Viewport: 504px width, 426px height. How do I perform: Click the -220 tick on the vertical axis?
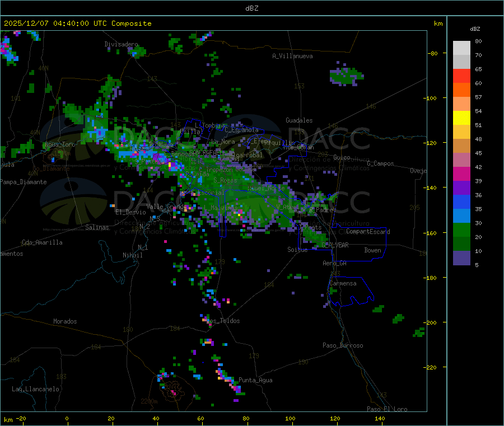[431, 368]
